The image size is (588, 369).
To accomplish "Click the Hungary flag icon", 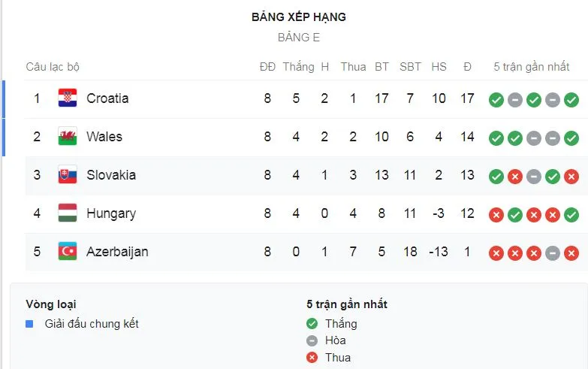I will tap(68, 213).
